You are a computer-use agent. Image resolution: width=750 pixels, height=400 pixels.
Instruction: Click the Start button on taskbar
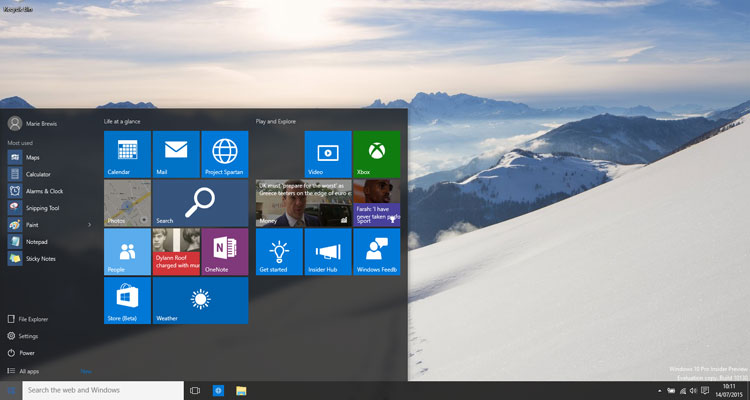[11, 390]
